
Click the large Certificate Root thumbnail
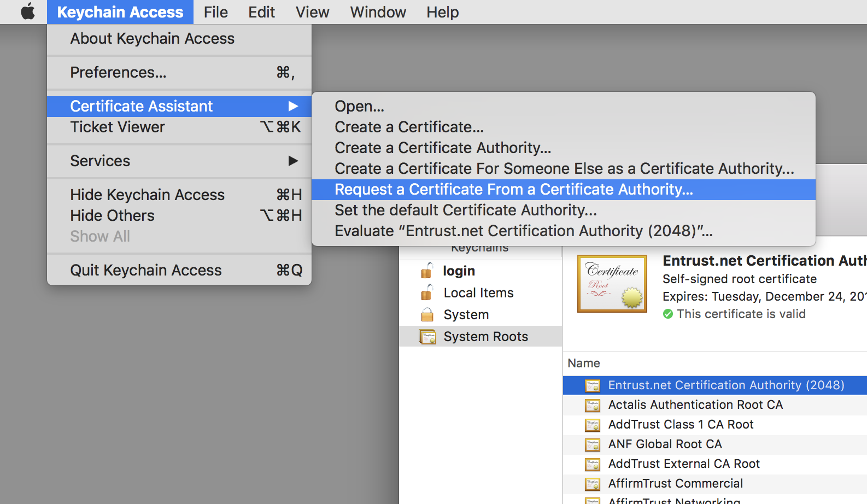[x=612, y=284]
